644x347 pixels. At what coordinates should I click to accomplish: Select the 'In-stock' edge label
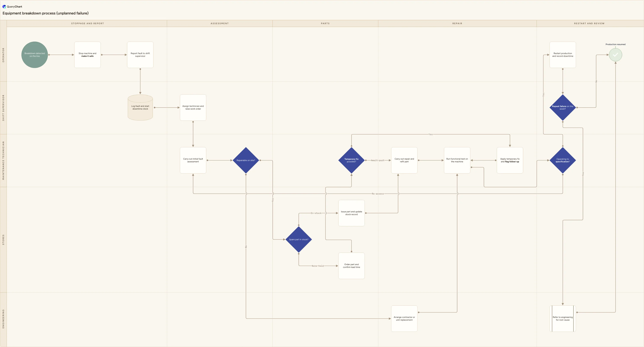316,213
